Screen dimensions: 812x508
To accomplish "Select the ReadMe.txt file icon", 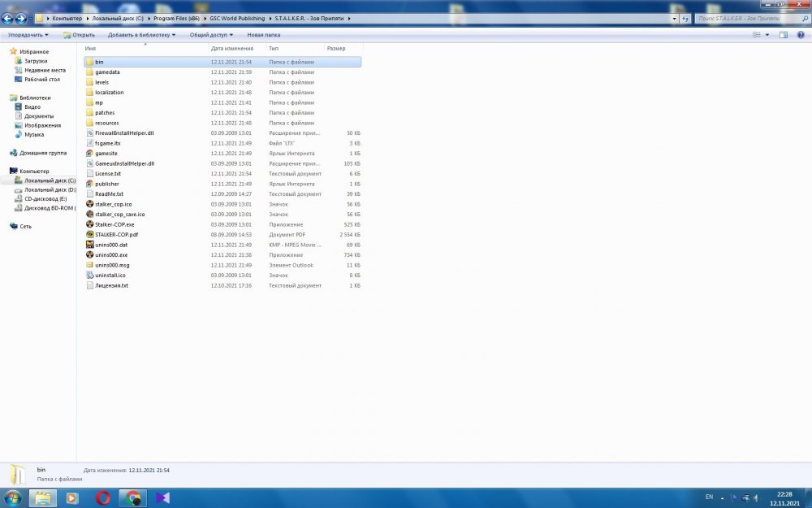I will (89, 194).
